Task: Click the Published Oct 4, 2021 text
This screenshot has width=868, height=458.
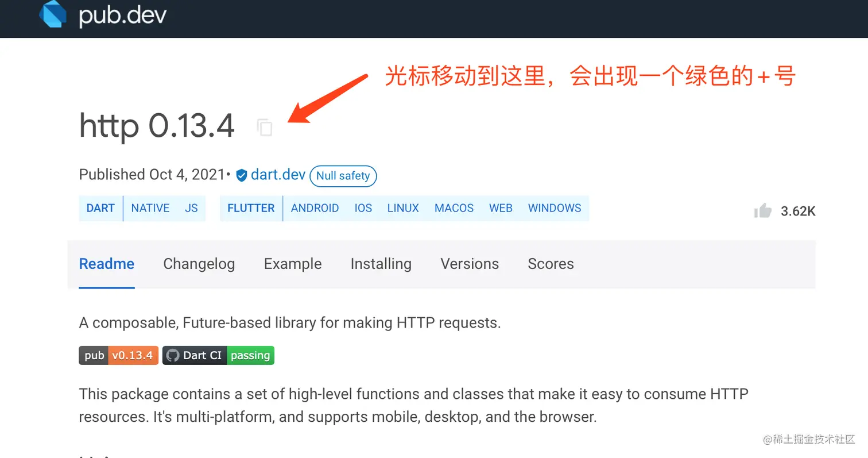Action: (x=152, y=175)
